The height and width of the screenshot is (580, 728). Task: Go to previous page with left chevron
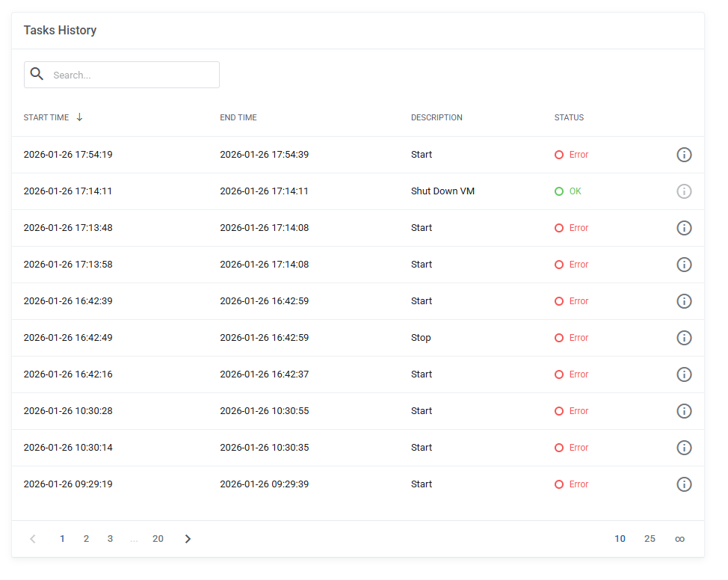pos(32,539)
